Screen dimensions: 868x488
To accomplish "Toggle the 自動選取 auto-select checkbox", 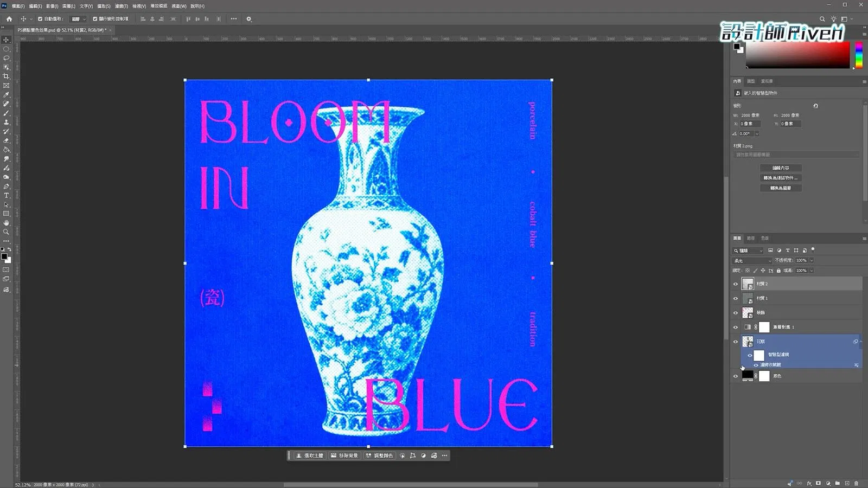I will (40, 19).
